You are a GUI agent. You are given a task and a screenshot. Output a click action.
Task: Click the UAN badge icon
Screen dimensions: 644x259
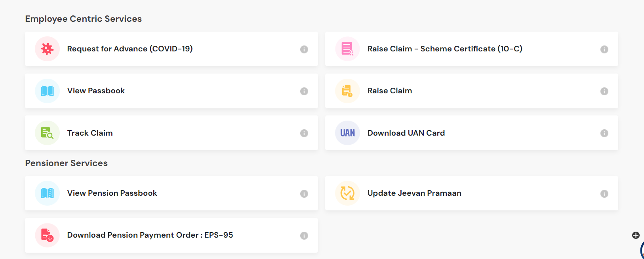pyautogui.click(x=347, y=133)
